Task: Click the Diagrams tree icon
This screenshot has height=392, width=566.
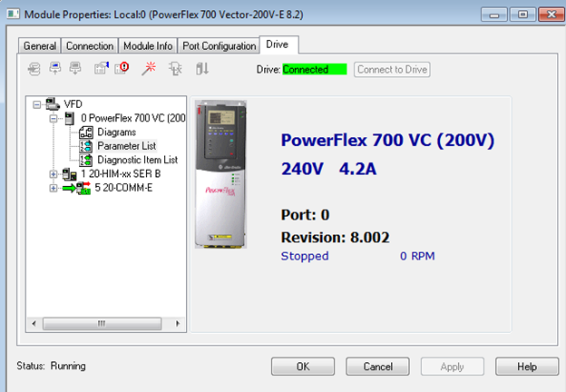Action: pos(86,132)
